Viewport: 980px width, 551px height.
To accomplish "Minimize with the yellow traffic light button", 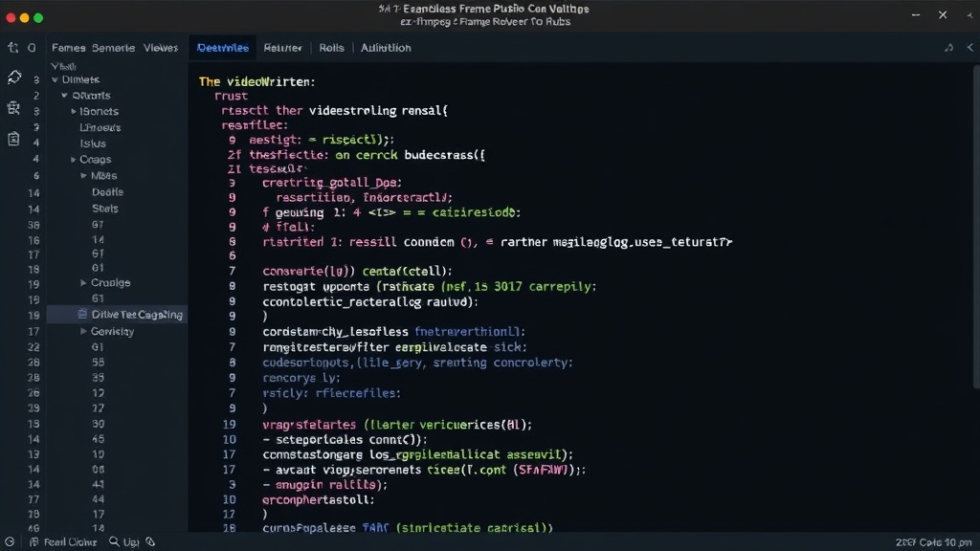I will tap(24, 18).
